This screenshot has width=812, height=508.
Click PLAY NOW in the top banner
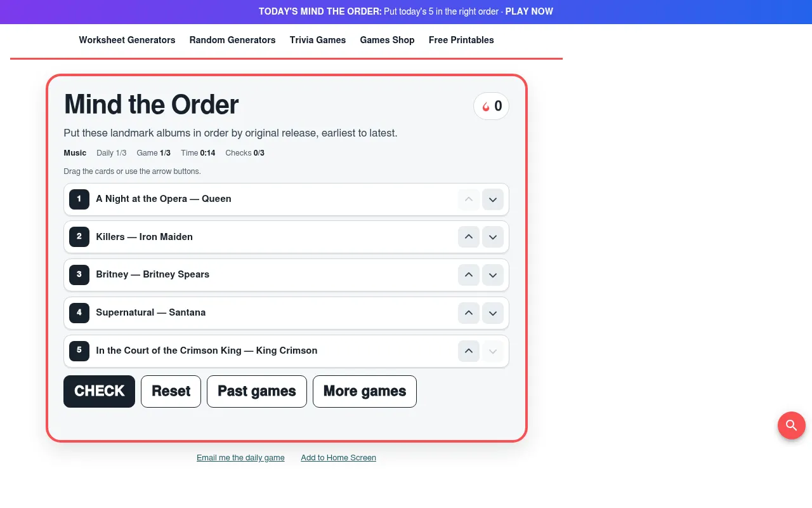click(x=529, y=11)
